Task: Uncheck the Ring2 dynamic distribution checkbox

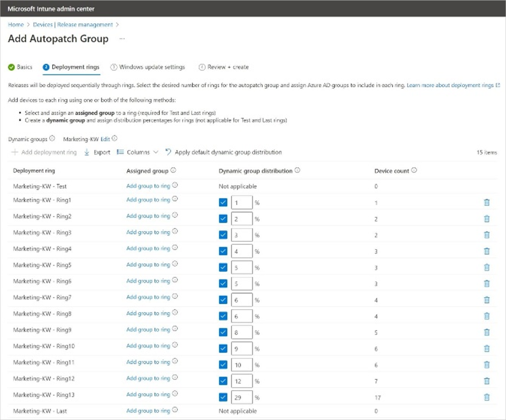Action: pos(223,219)
